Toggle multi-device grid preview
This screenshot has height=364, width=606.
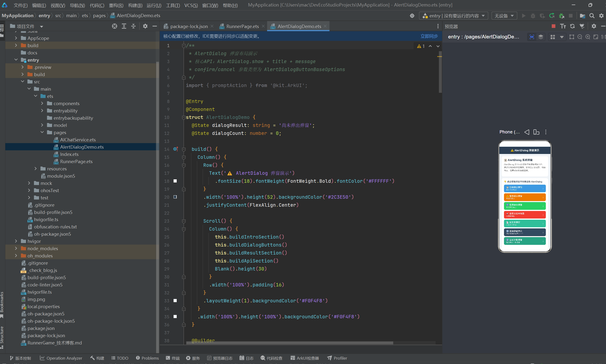click(553, 37)
